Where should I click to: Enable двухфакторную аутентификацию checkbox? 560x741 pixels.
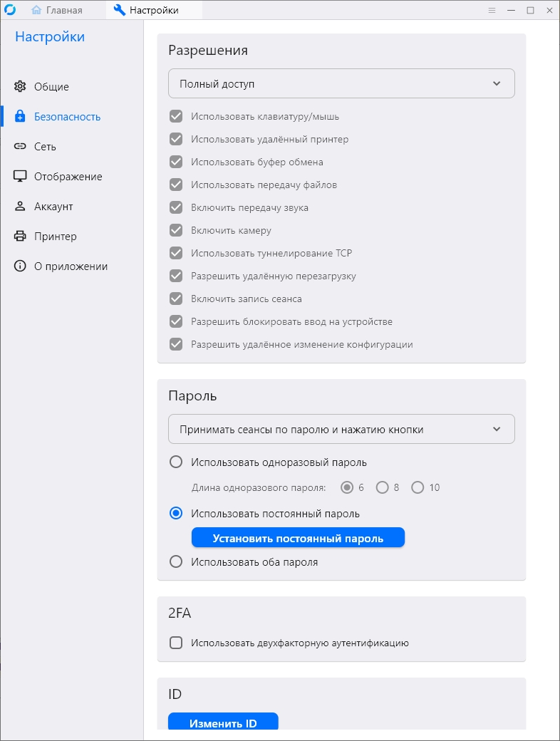pos(176,643)
